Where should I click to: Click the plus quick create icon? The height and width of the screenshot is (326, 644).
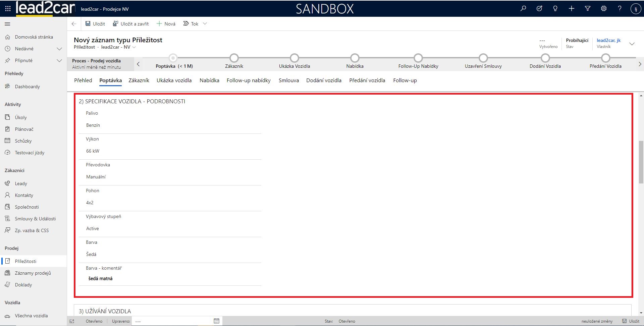(572, 9)
